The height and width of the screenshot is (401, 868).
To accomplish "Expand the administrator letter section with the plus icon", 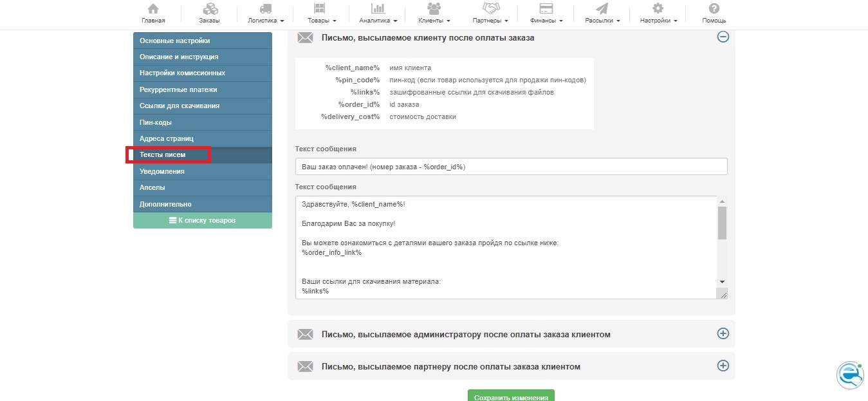I will 723,333.
